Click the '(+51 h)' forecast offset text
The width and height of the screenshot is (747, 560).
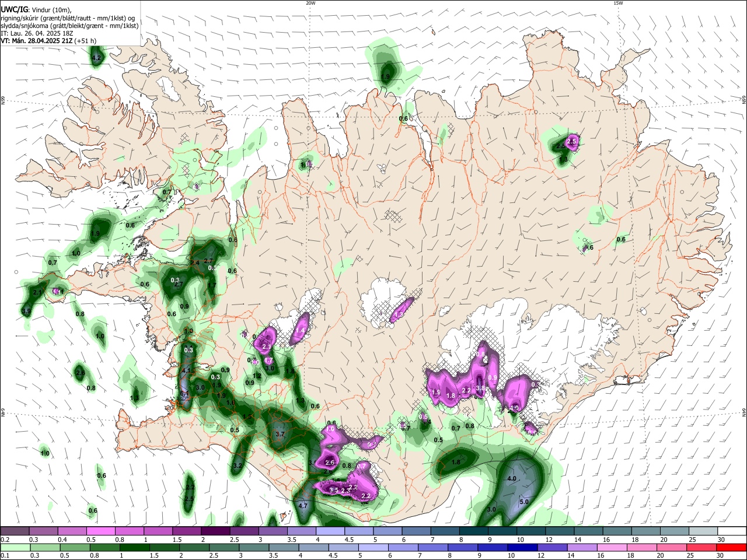click(x=86, y=41)
